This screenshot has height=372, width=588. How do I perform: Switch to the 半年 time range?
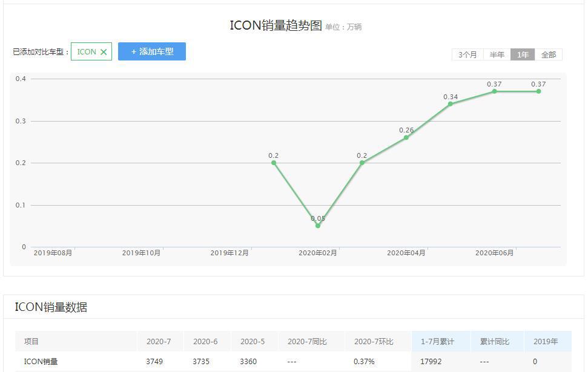(x=497, y=54)
